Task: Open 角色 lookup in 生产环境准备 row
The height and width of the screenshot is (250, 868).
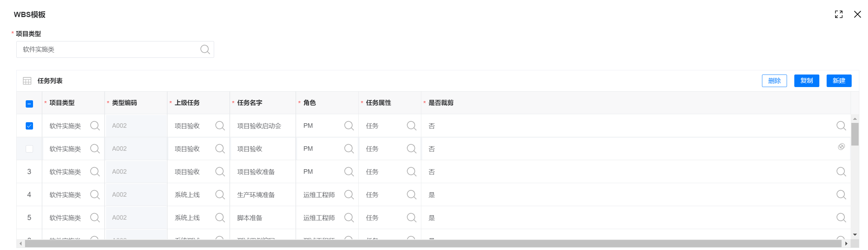Action: point(349,195)
